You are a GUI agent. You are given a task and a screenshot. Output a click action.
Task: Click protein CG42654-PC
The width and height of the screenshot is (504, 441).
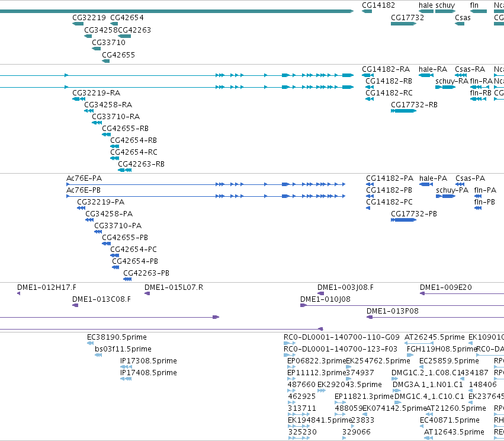[133, 250]
